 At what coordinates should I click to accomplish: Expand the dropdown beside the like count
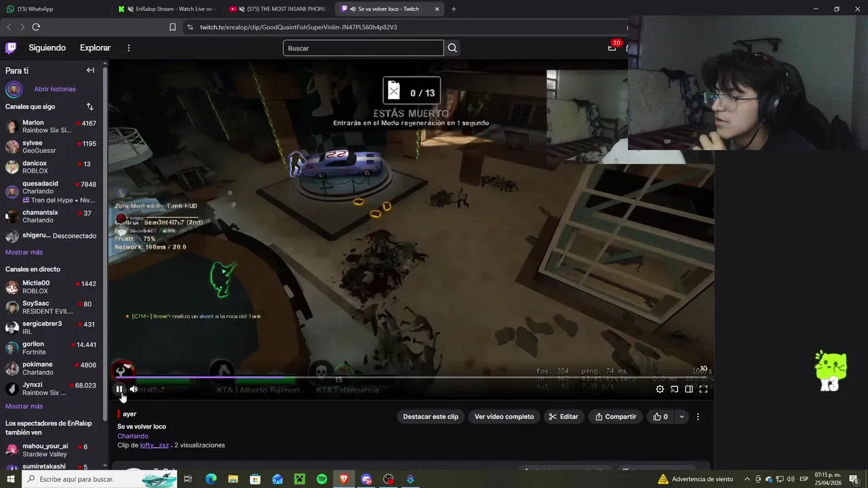click(682, 417)
